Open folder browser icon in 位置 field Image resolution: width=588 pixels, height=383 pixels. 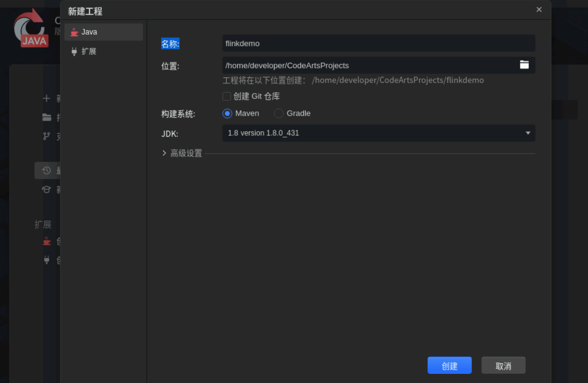pos(524,65)
